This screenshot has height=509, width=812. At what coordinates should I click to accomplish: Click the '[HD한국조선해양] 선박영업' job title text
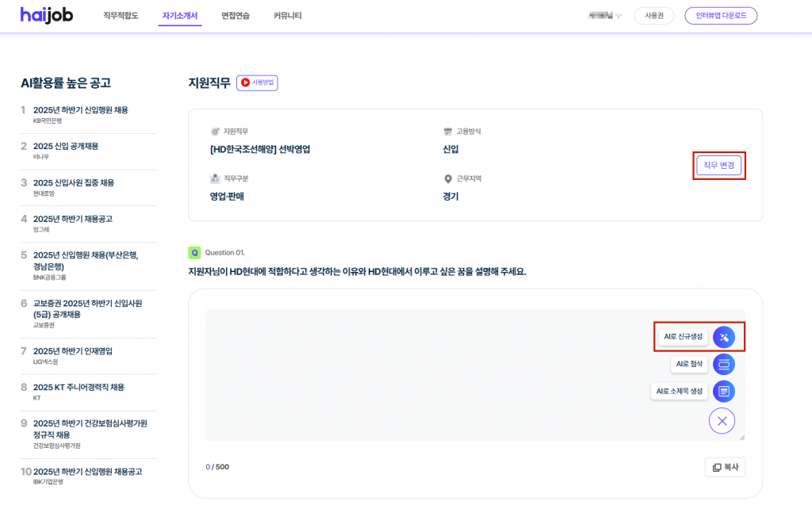pos(260,150)
